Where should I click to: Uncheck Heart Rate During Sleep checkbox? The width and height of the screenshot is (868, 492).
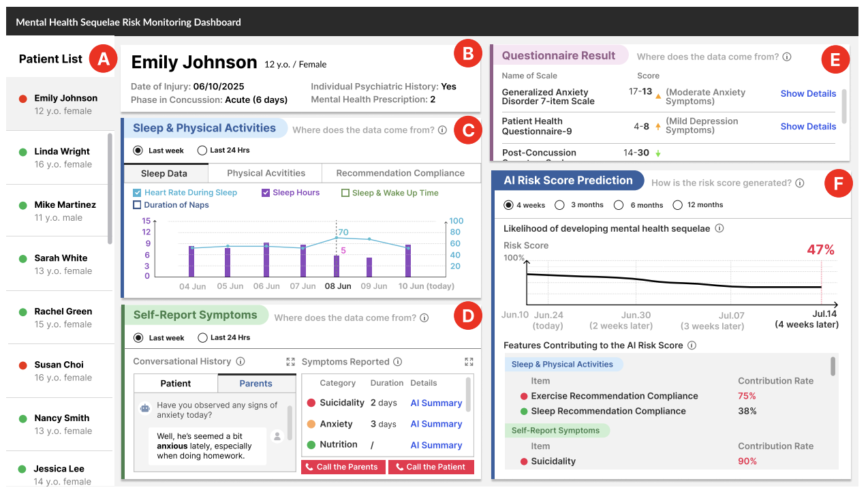click(138, 193)
